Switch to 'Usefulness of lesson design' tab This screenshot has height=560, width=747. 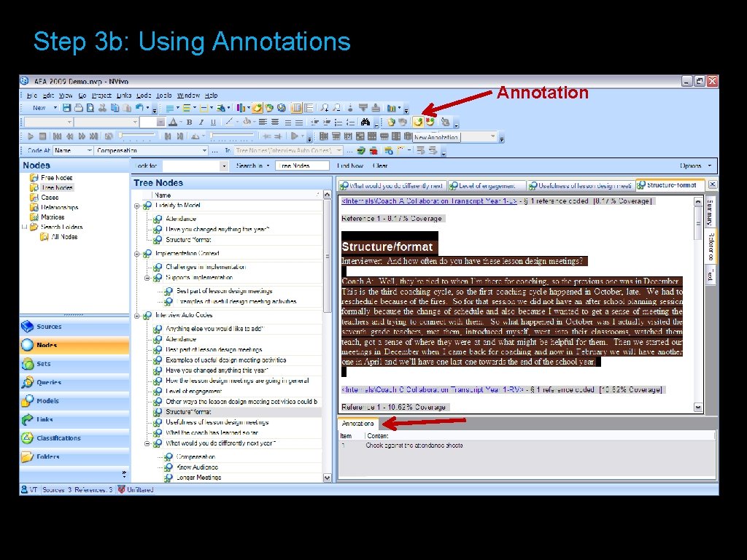coord(581,186)
